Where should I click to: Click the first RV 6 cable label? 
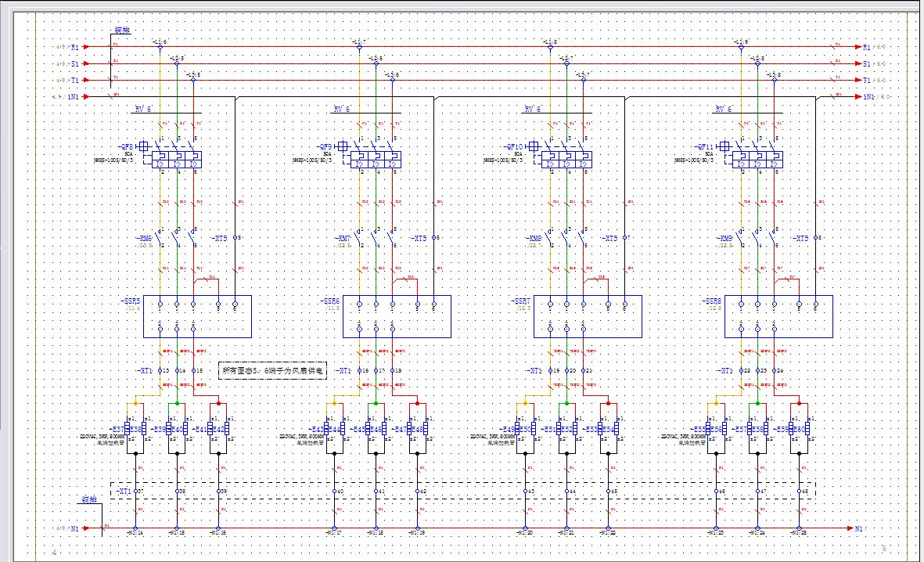tap(144, 110)
